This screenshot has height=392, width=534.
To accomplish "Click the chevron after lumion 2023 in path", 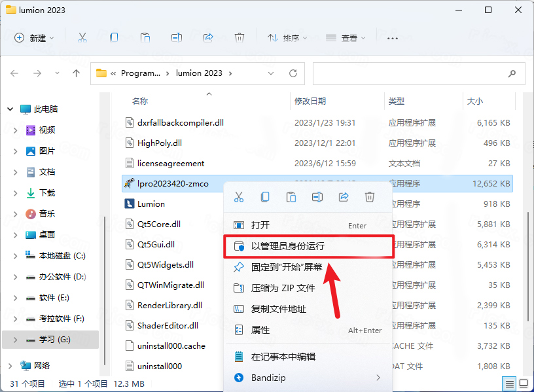I will (230, 73).
